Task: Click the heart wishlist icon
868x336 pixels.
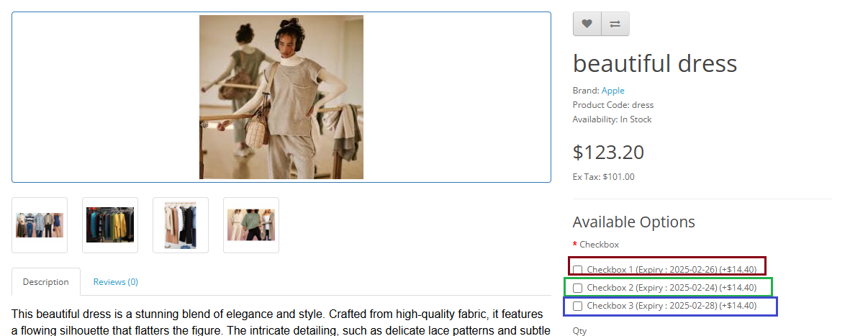Action: click(x=587, y=24)
